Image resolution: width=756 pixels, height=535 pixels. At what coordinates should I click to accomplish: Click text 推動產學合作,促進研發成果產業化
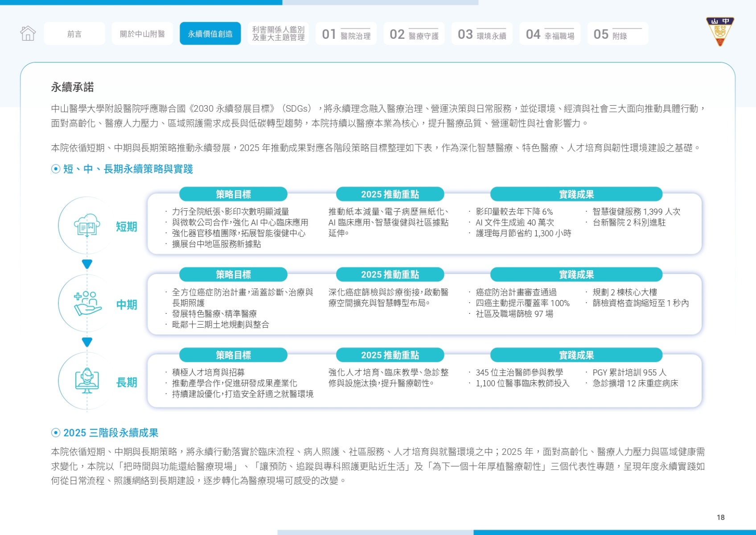(234, 383)
